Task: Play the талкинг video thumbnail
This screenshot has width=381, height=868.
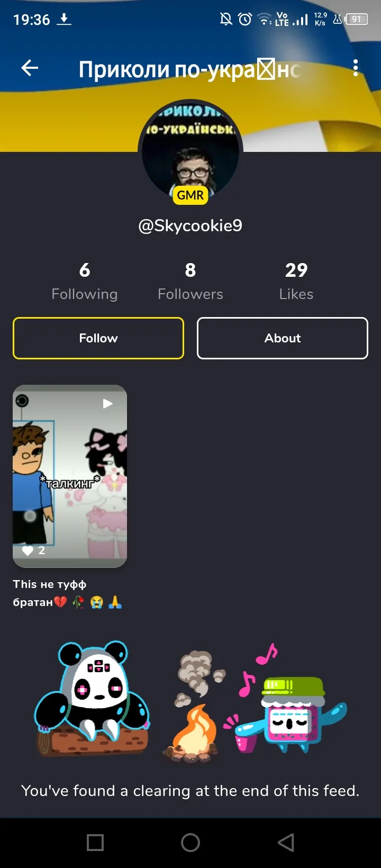Action: 70,476
